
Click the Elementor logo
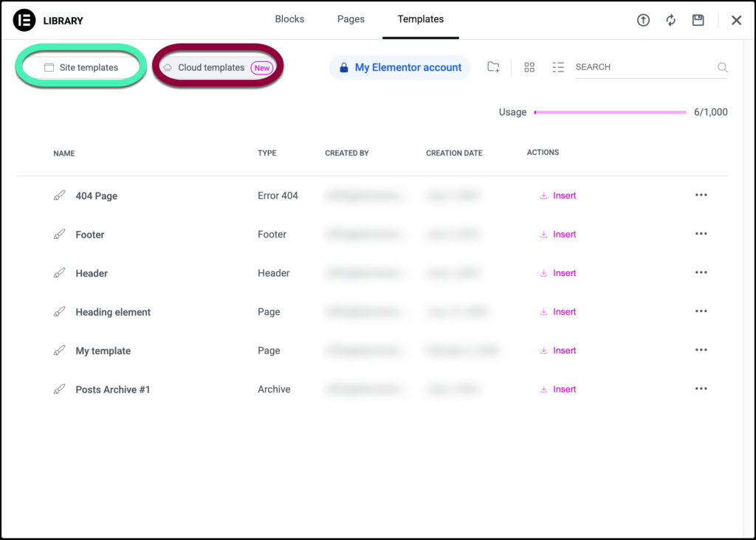[x=24, y=21]
